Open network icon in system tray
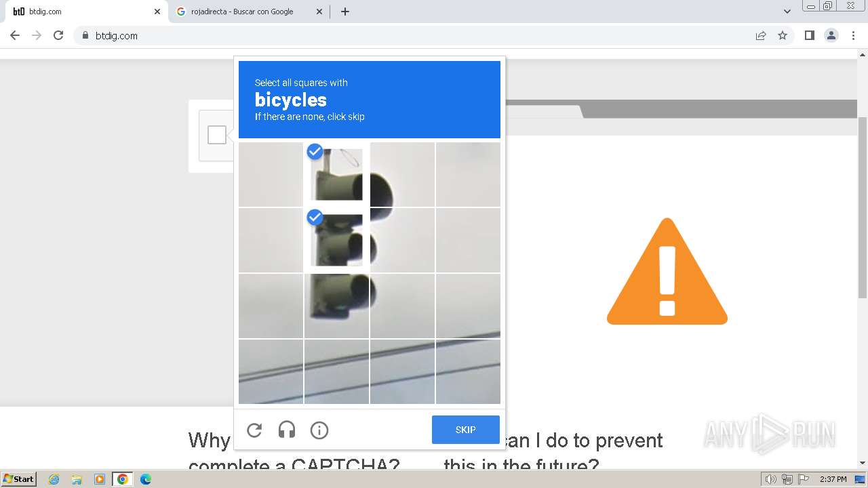Screen dimensions: 868x488 pos(787,479)
